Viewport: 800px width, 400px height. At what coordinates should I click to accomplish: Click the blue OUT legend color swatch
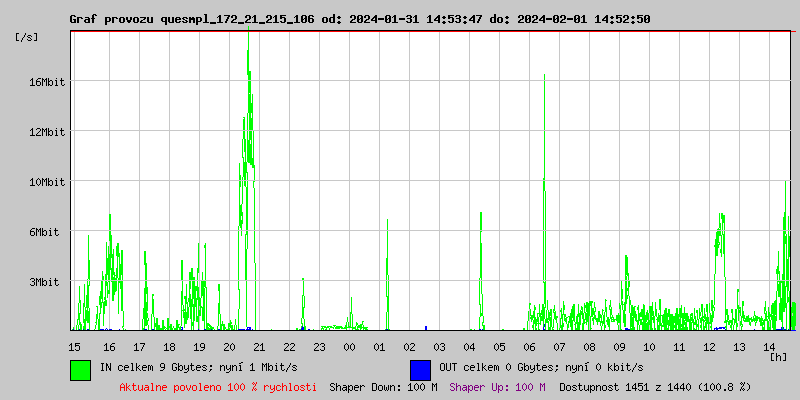[420, 370]
